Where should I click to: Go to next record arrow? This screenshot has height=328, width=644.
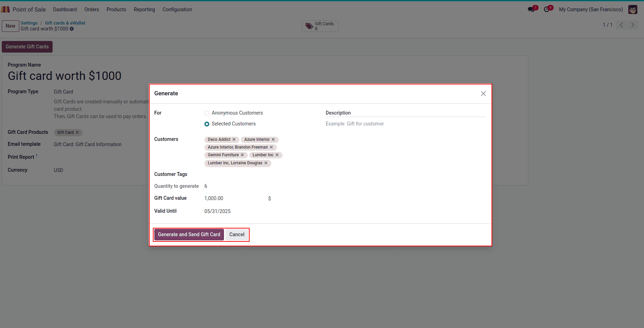tap(633, 25)
